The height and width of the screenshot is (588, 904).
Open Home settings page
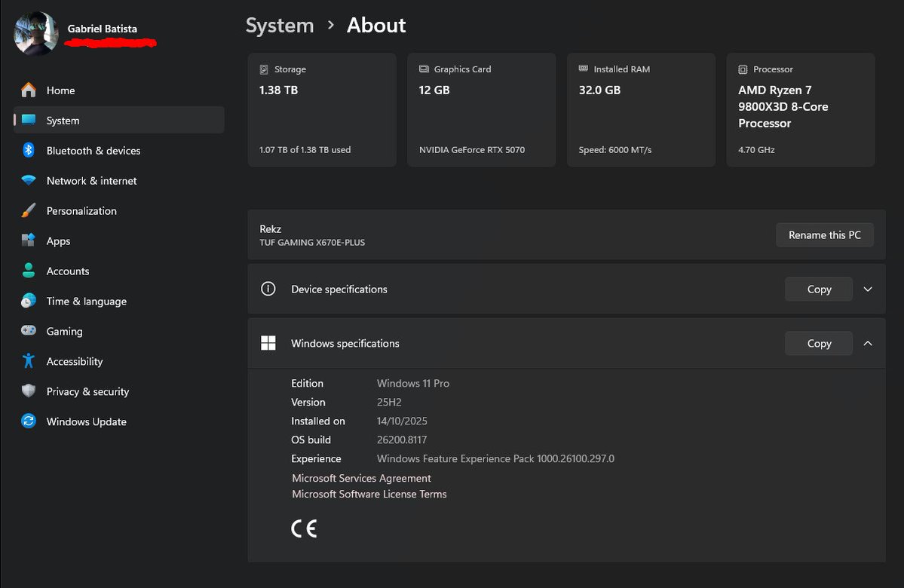pos(119,90)
